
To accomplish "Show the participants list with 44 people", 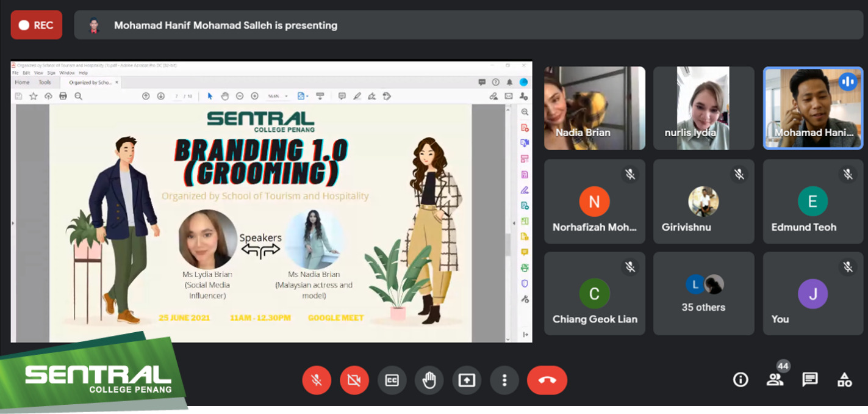I will pyautogui.click(x=775, y=380).
